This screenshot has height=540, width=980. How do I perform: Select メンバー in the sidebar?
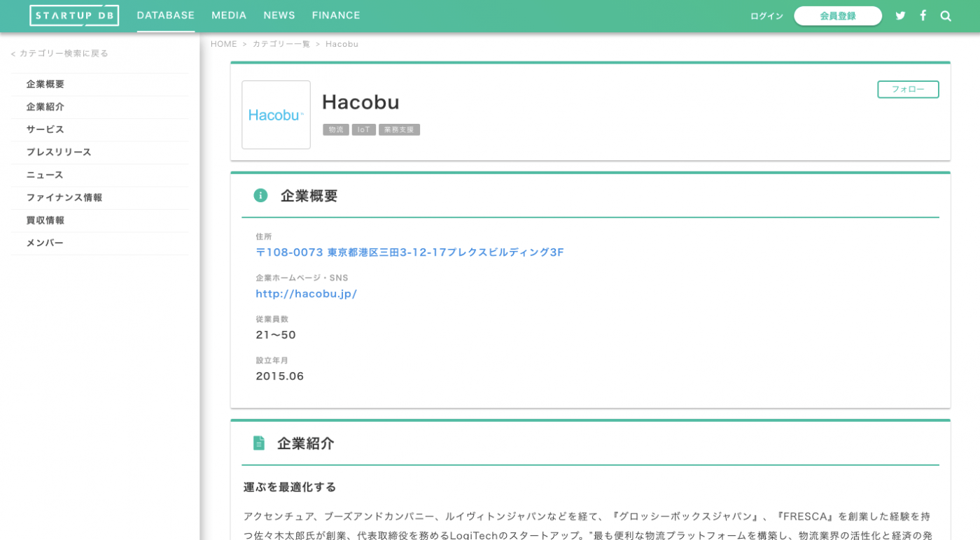pos(99,243)
